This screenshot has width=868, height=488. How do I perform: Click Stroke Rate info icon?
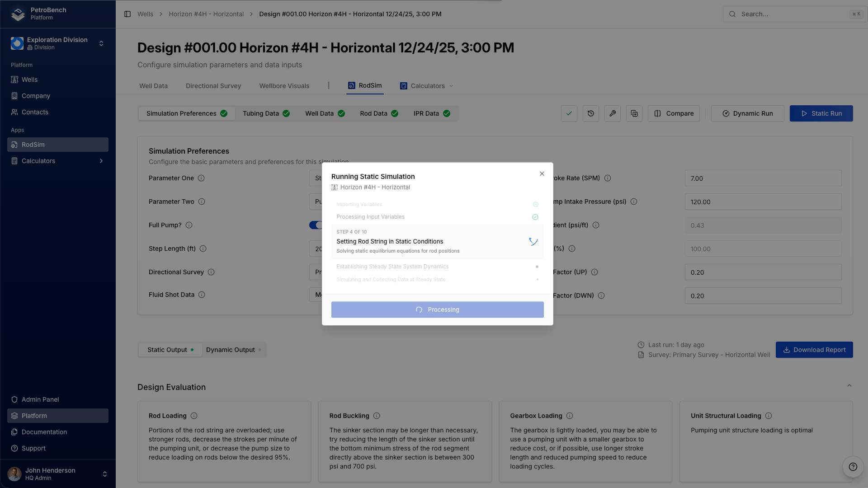click(x=608, y=178)
